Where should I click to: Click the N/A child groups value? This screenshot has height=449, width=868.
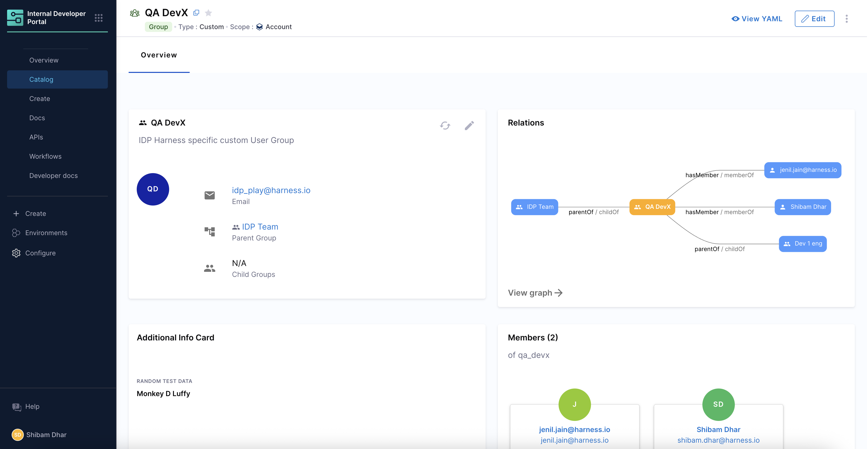(239, 263)
